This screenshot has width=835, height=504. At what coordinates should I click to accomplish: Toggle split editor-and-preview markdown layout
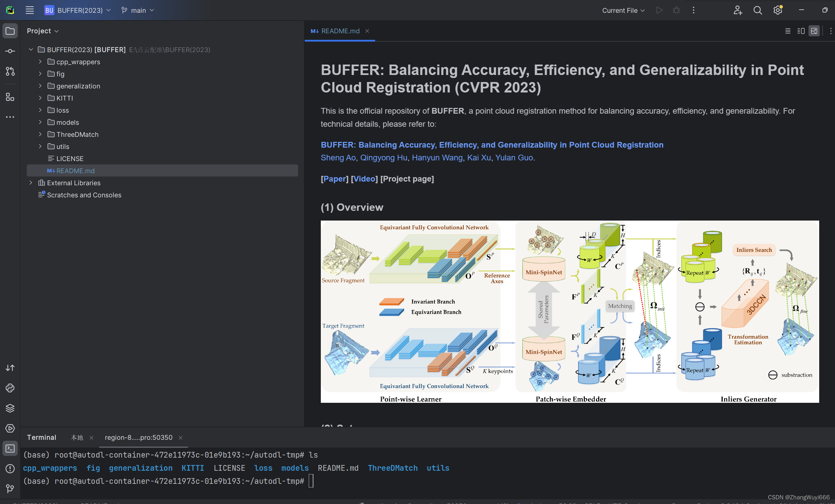click(x=800, y=31)
